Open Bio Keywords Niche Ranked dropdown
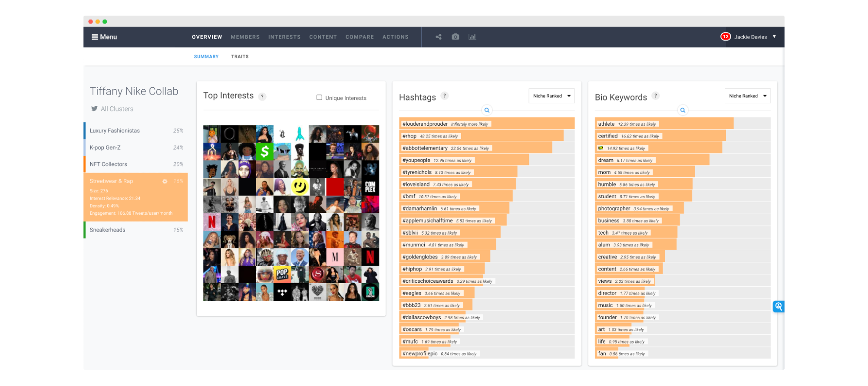The image size is (868, 386). coord(747,96)
